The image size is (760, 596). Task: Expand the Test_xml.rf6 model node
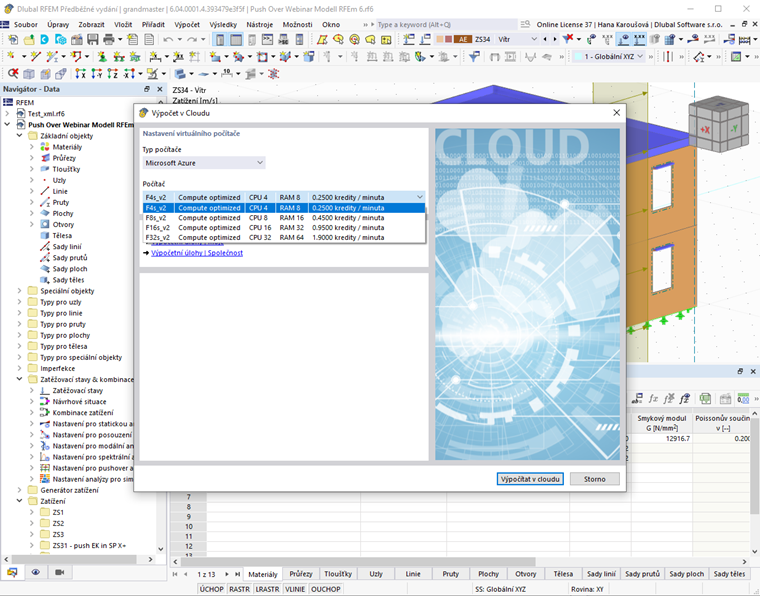(x=7, y=113)
